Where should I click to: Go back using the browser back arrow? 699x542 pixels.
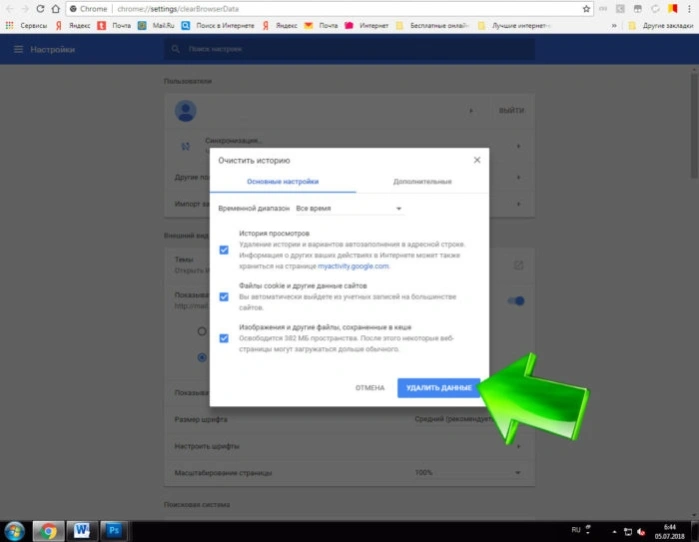click(10, 9)
